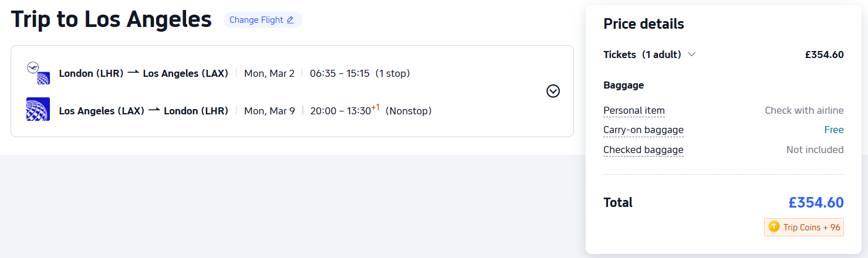This screenshot has width=868, height=258.
Task: Click the (1 stop) label on outbound flight
Action: pos(393,73)
